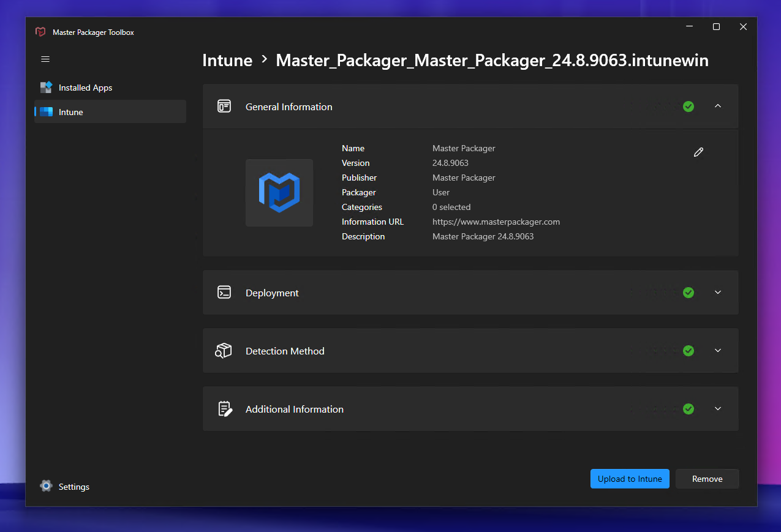Click the intunewin file name breadcrumb
The height and width of the screenshot is (532, 781).
492,60
